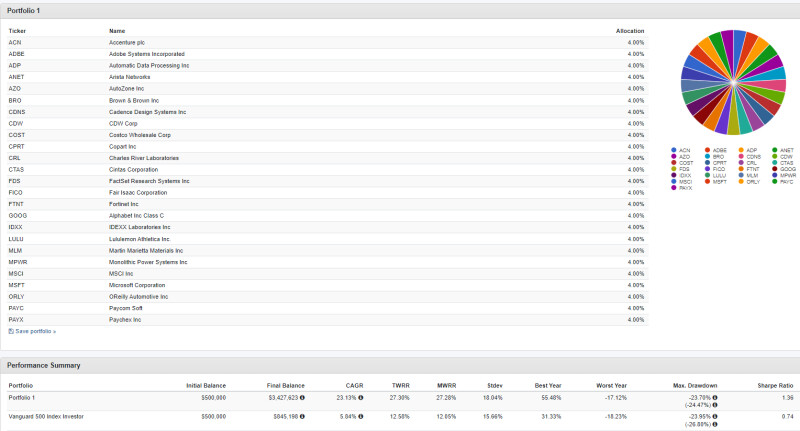Toggle IDXX marker in the chart legend
The width and height of the screenshot is (800, 431).
(674, 175)
